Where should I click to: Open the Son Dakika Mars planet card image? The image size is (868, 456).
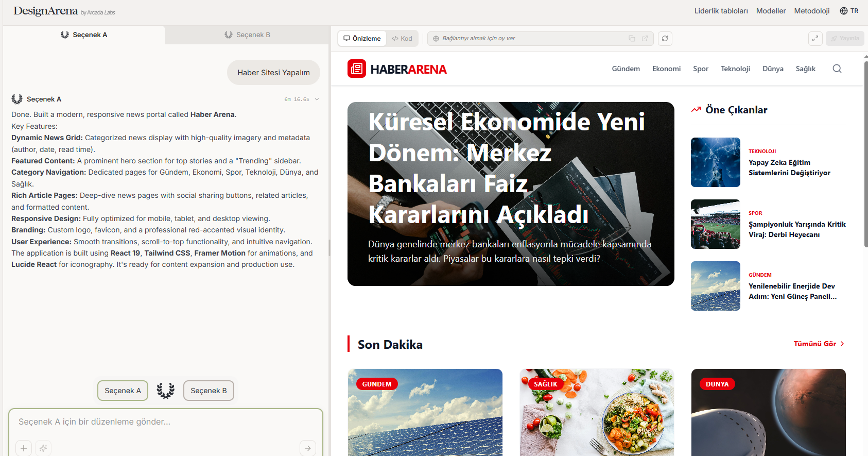coord(769,412)
